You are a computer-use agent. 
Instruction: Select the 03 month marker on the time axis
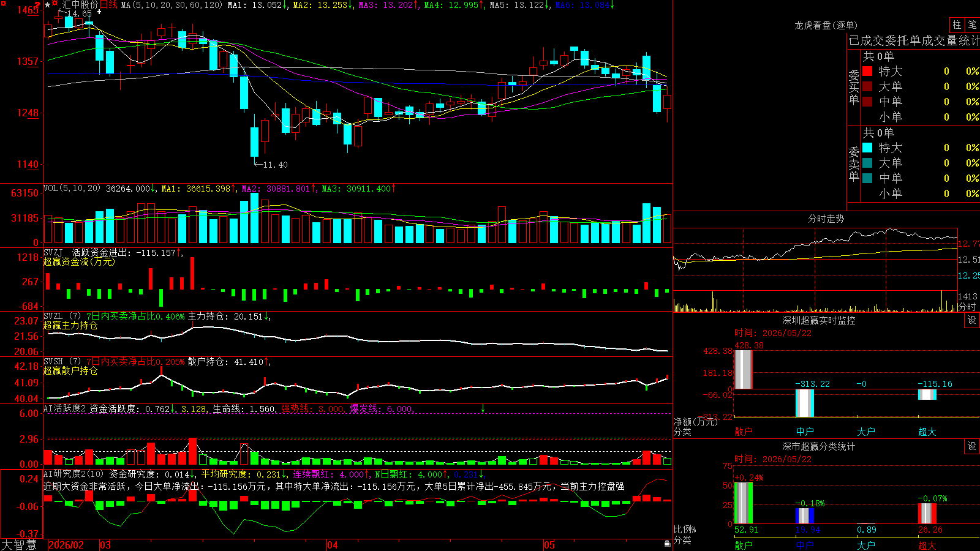point(105,545)
